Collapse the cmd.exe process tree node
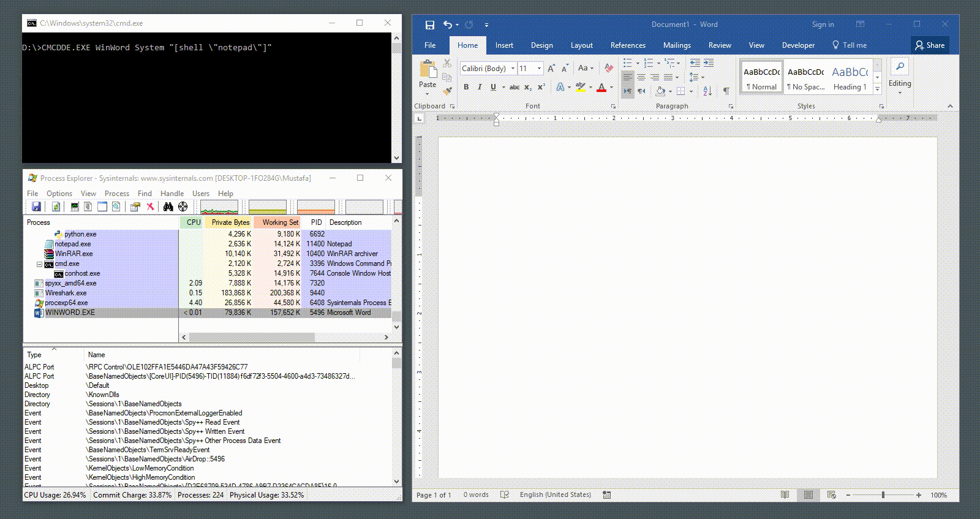980x519 pixels. pos(39,264)
